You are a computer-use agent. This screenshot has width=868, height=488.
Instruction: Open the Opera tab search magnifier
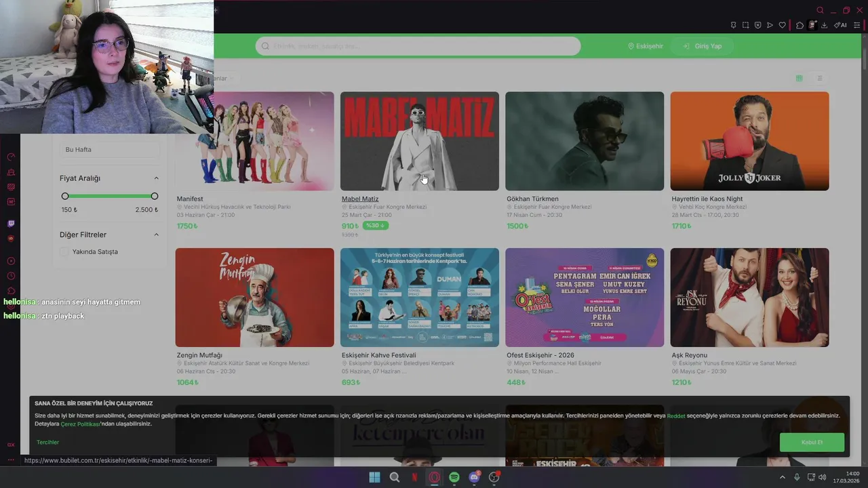pyautogui.click(x=820, y=10)
